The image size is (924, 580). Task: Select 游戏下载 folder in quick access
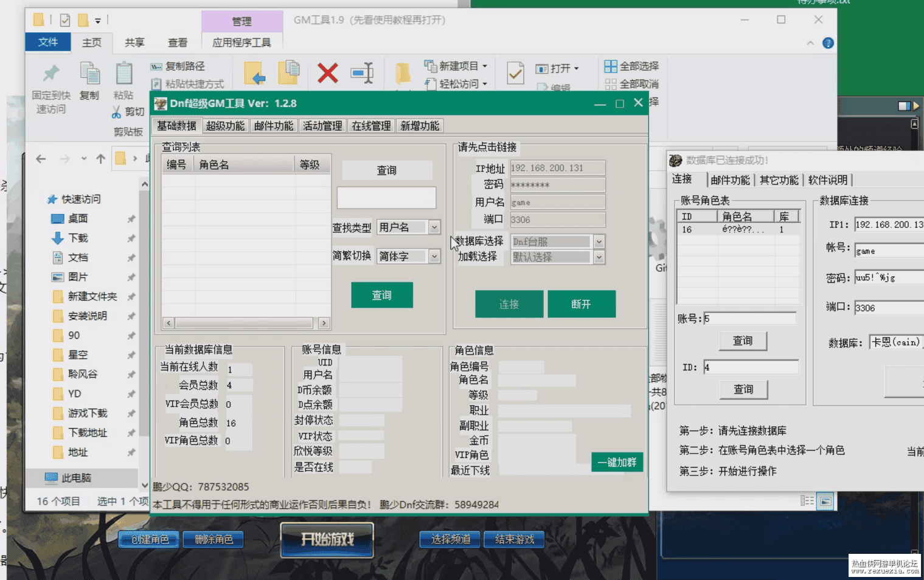coord(88,413)
